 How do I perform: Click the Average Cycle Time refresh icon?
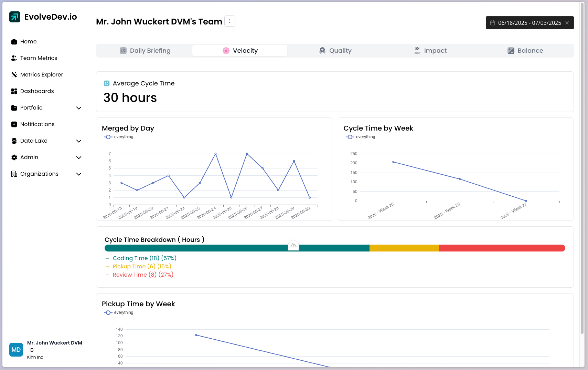click(107, 83)
